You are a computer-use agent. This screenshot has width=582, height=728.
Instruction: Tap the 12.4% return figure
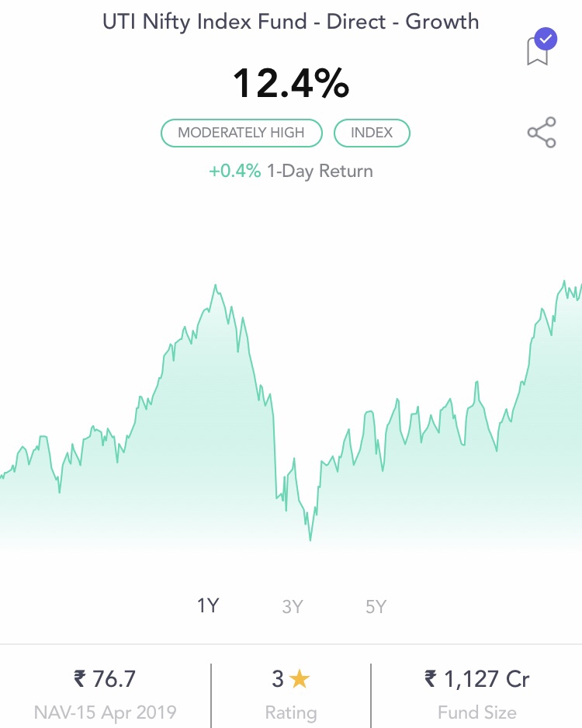(x=291, y=83)
